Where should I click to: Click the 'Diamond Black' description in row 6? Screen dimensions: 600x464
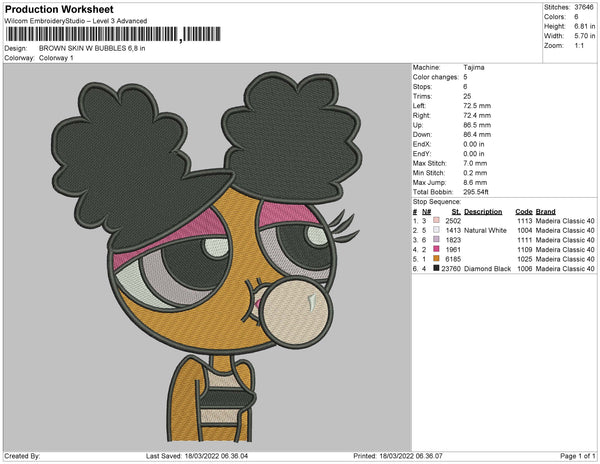[488, 269]
